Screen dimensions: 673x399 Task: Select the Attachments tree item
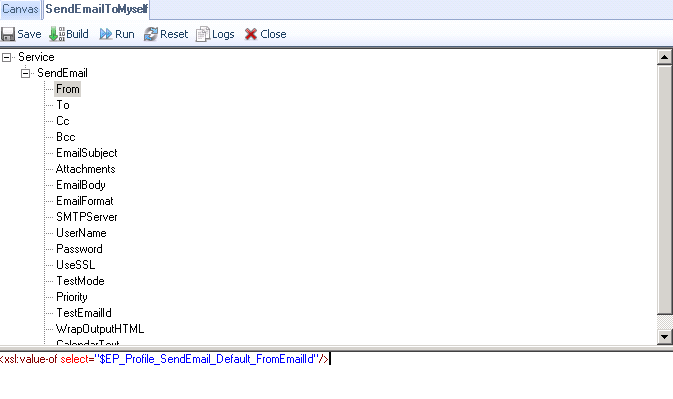pos(85,169)
